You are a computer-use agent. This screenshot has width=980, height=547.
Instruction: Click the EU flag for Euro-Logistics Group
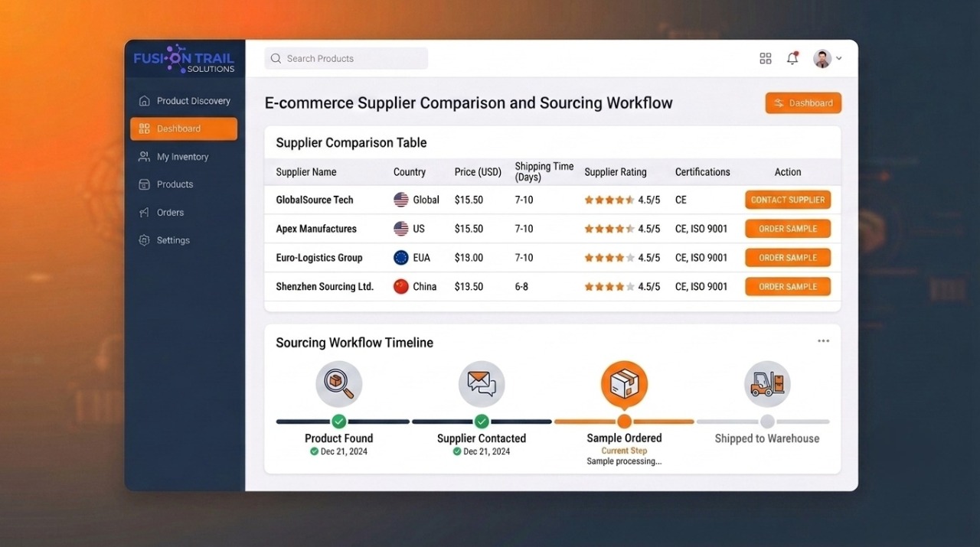(x=401, y=258)
